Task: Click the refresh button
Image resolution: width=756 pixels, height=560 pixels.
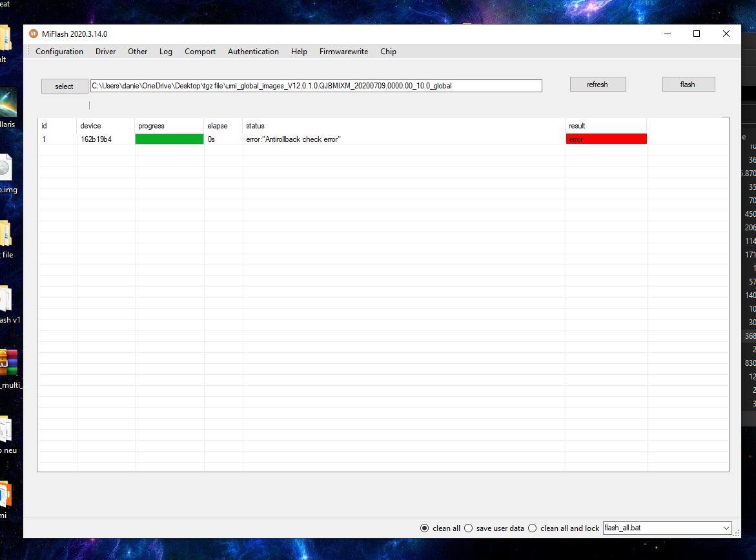Action: click(598, 85)
